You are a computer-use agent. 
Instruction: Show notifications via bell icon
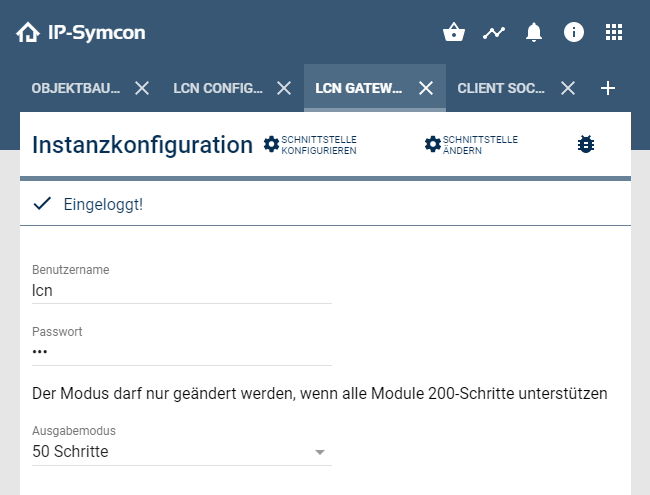534,33
